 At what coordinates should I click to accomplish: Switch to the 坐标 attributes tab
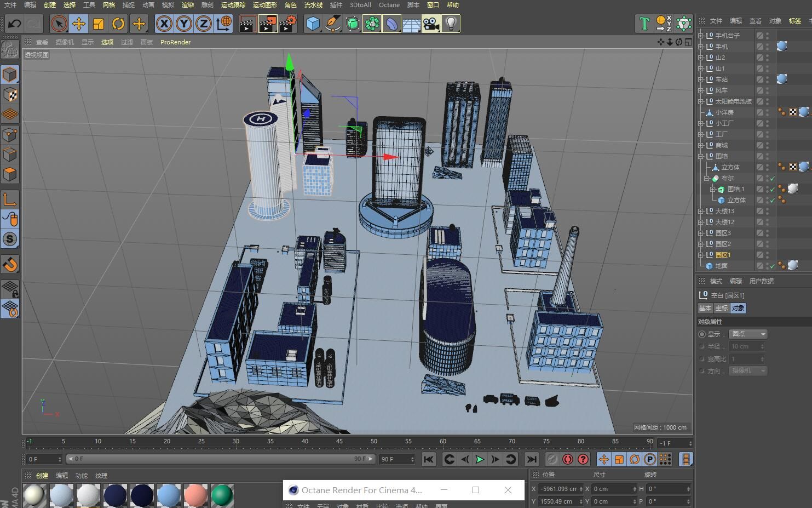(x=722, y=308)
